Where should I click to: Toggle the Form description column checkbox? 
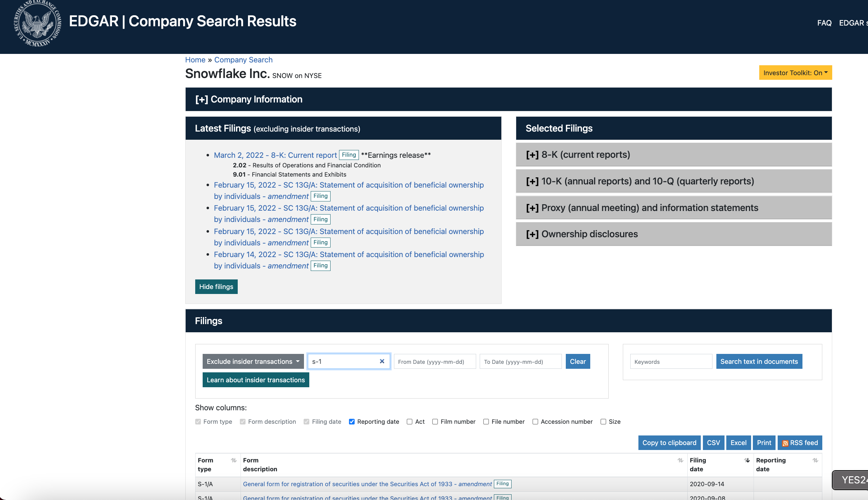click(x=243, y=422)
